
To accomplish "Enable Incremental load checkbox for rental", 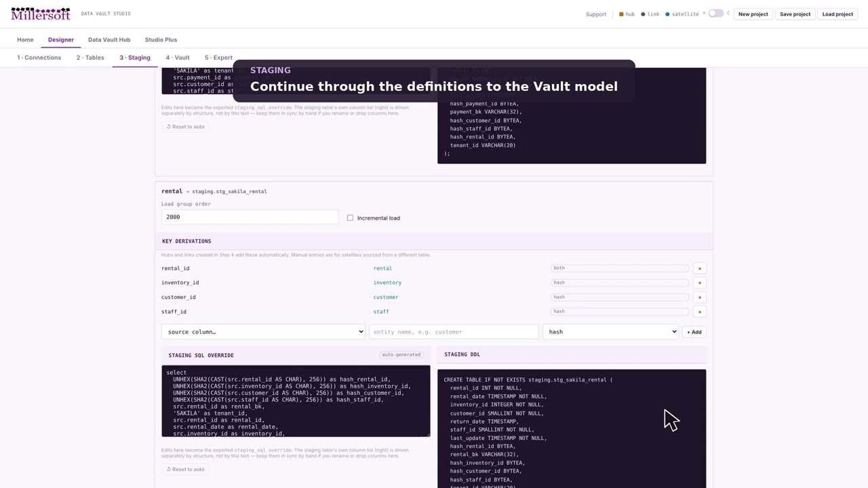I will pos(350,218).
